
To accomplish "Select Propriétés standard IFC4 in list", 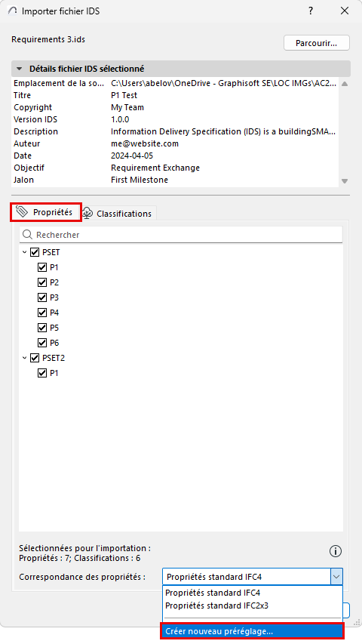I will point(253,593).
